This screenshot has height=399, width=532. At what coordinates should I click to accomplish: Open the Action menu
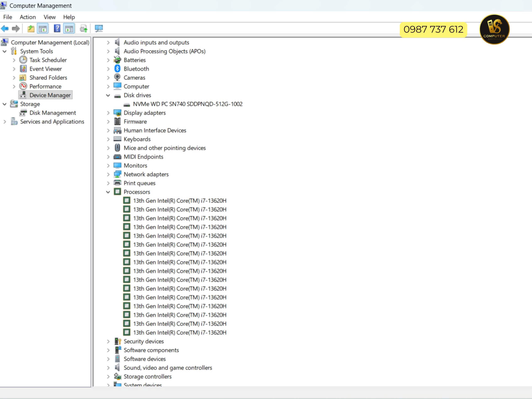pos(28,17)
